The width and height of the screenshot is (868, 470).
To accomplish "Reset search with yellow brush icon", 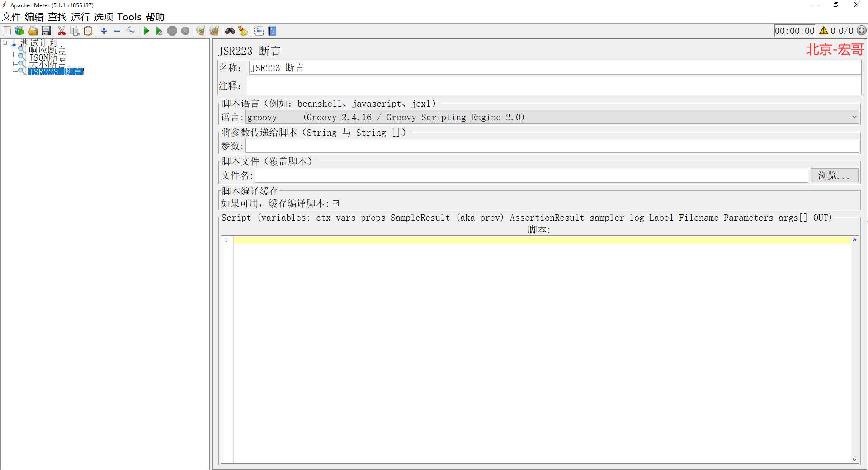I will [243, 31].
